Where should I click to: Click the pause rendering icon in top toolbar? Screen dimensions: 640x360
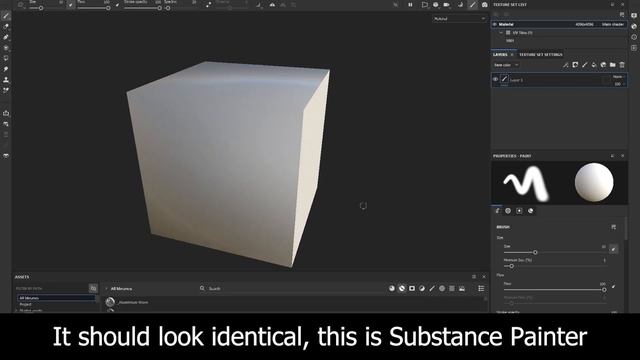click(410, 5)
